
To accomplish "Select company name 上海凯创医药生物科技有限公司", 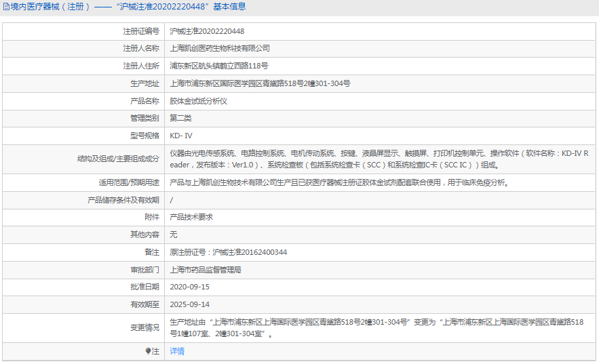I will (x=220, y=48).
